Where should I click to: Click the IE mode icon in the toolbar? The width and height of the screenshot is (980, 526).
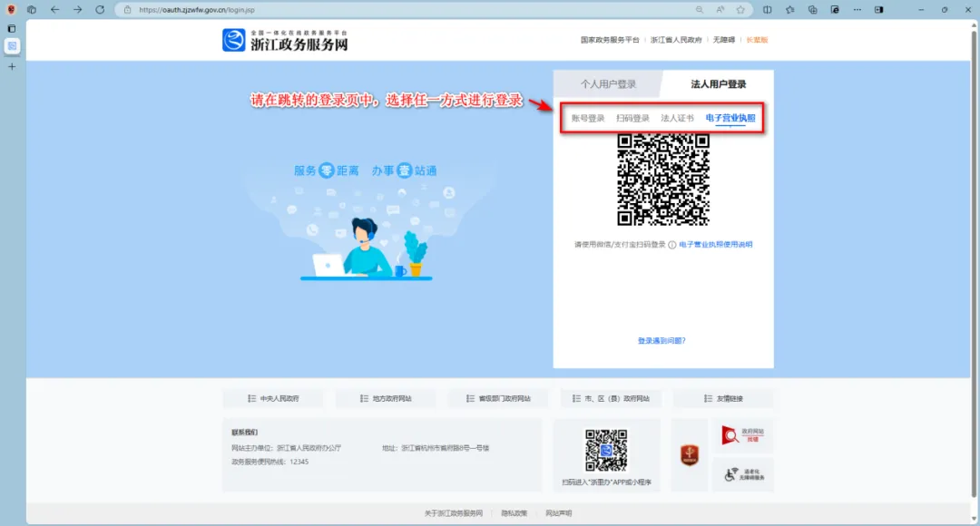pos(835,10)
